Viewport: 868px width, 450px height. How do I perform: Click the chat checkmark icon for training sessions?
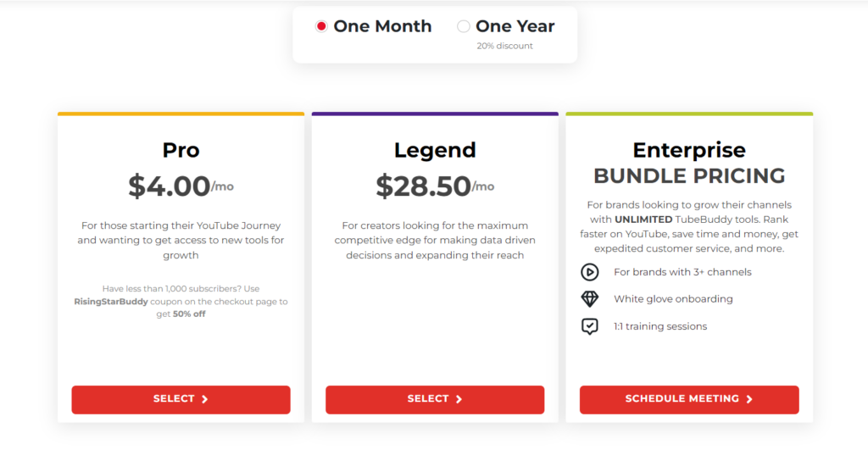tap(589, 326)
